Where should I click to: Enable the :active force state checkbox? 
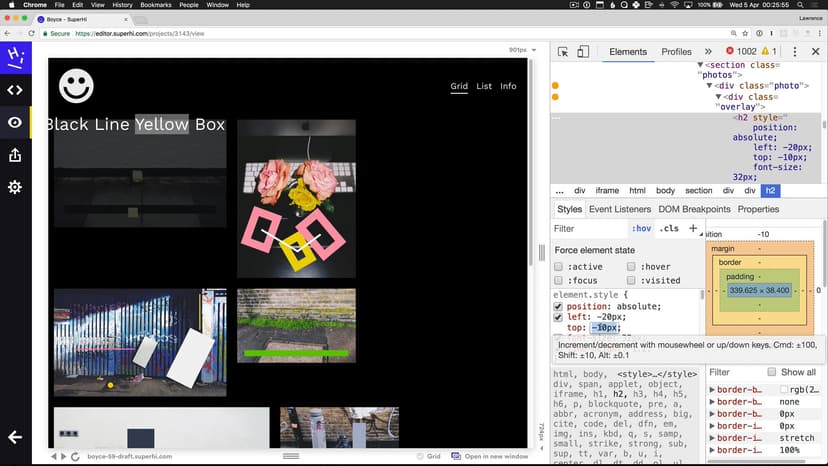click(559, 267)
